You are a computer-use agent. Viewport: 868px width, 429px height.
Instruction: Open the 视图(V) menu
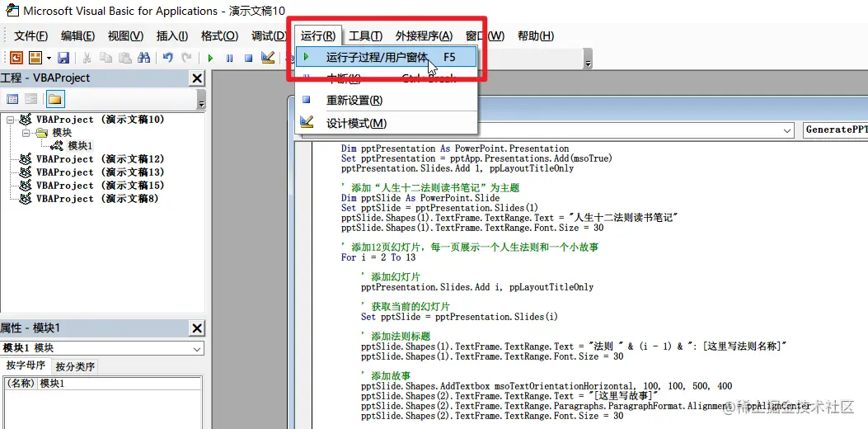[125, 36]
